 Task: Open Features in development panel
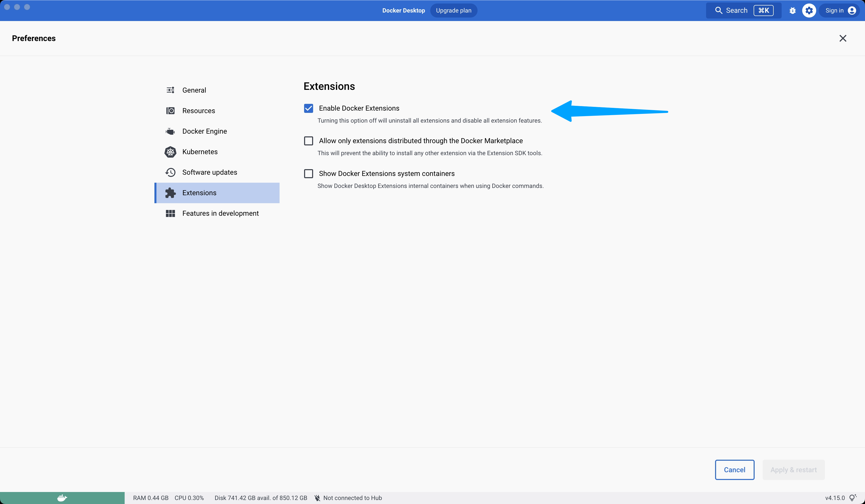coord(220,213)
